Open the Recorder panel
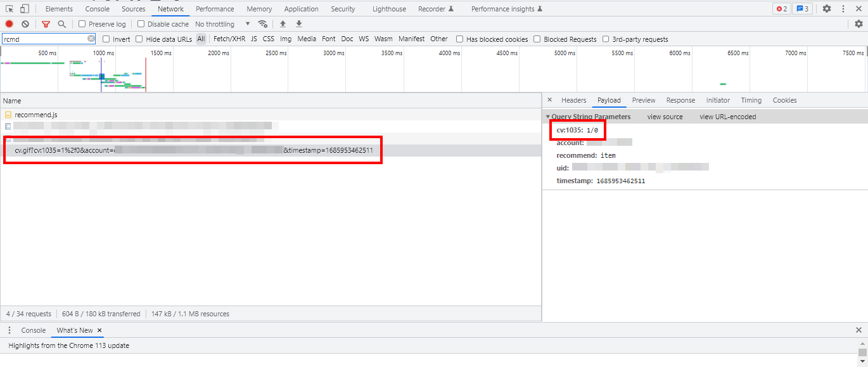This screenshot has width=868, height=367. tap(436, 9)
